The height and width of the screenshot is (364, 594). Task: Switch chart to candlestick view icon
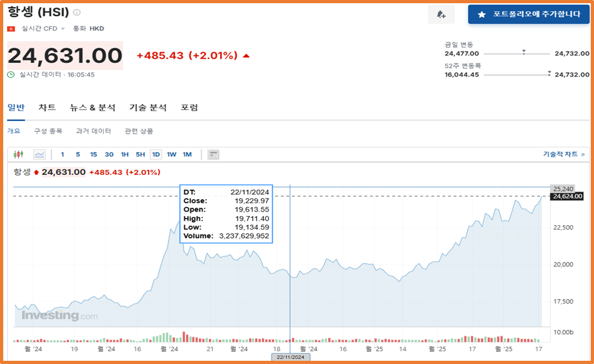tap(19, 154)
